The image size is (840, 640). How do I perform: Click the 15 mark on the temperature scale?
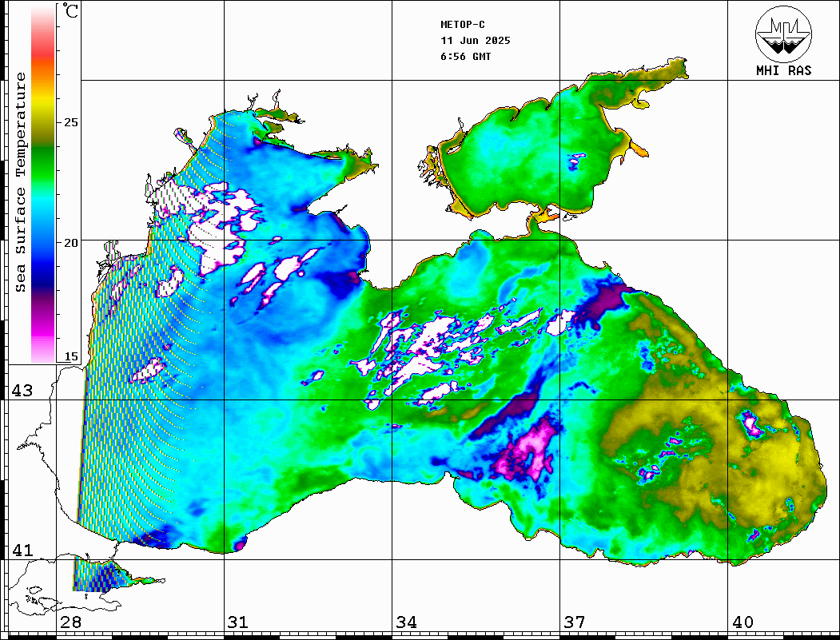pyautogui.click(x=70, y=356)
